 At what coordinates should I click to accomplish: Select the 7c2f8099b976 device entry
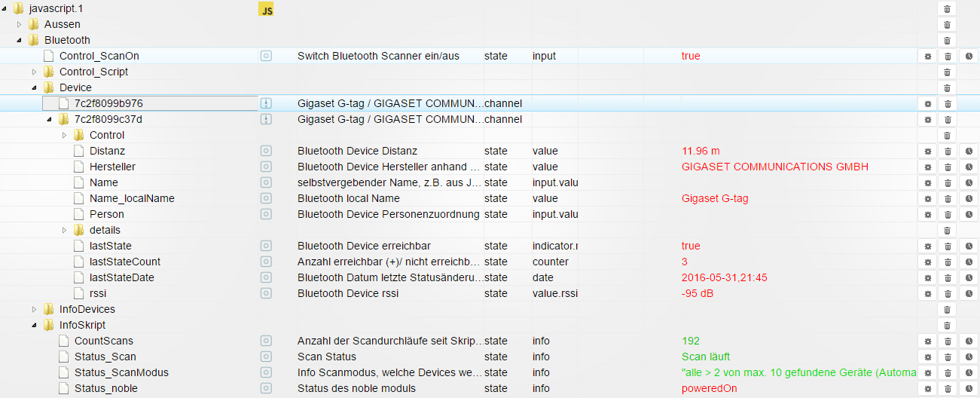[x=108, y=103]
